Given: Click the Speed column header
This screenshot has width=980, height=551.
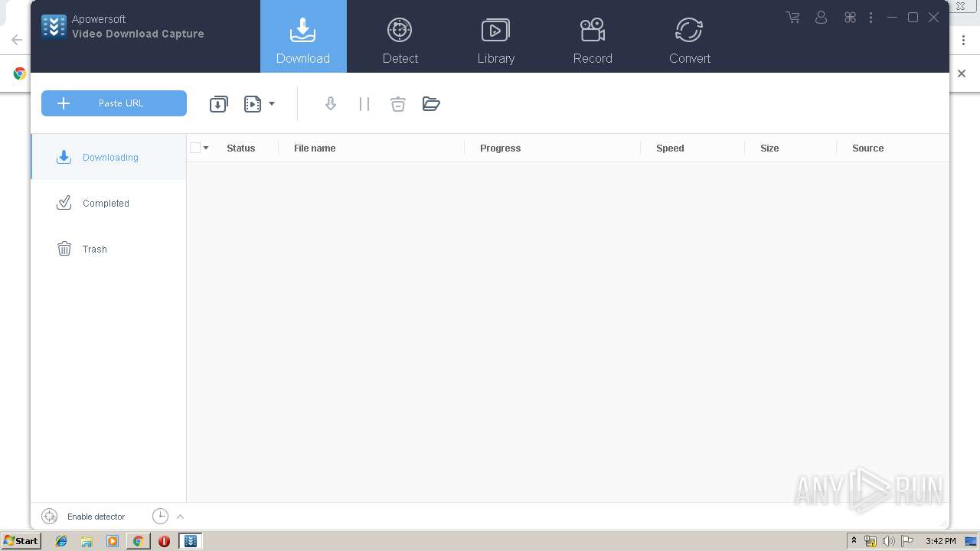Looking at the screenshot, I should (x=670, y=148).
